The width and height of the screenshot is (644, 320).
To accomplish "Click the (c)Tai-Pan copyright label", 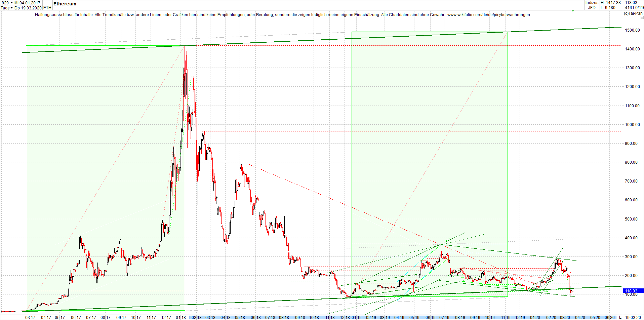I will point(633,14).
